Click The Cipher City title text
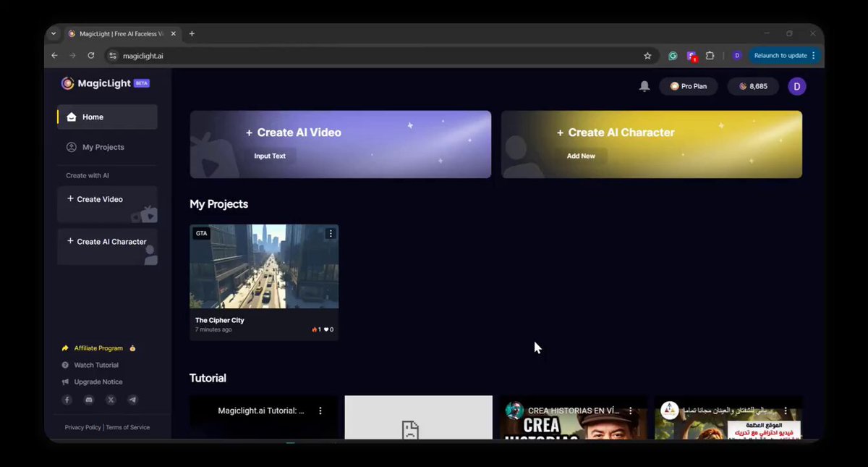This screenshot has height=467, width=868. (x=220, y=320)
